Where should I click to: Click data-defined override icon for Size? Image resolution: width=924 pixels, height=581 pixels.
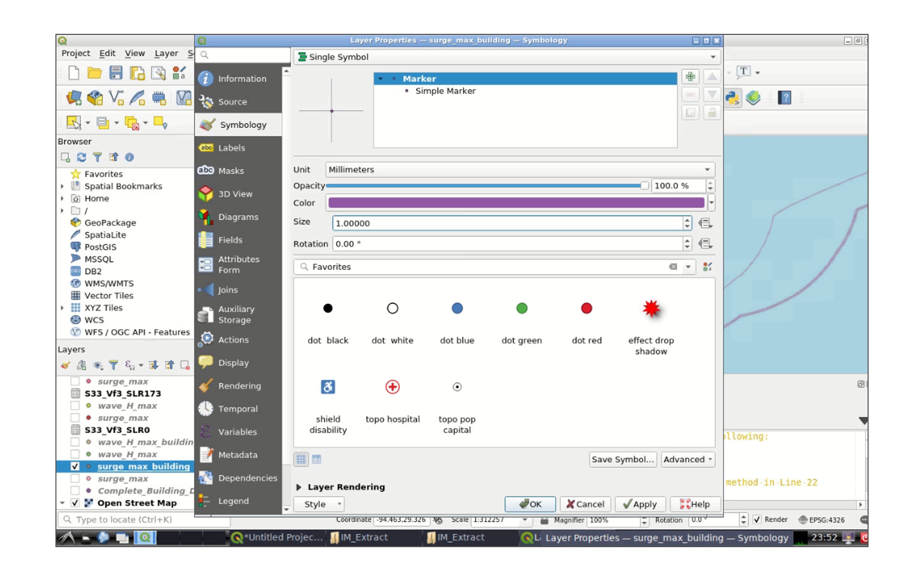[x=705, y=223]
